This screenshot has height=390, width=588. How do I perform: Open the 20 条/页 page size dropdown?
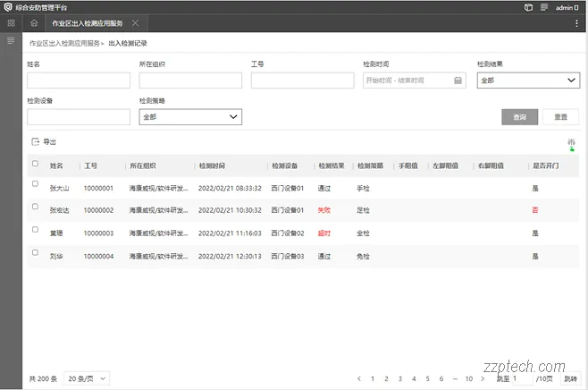click(87, 378)
